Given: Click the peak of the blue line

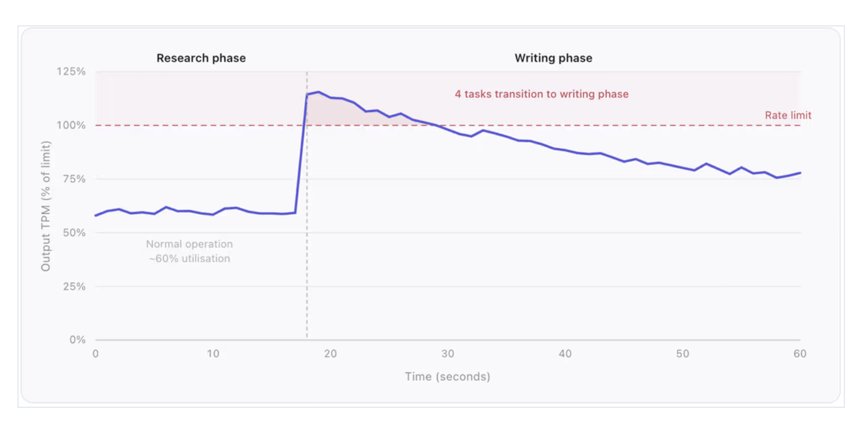Looking at the screenshot, I should tap(318, 92).
